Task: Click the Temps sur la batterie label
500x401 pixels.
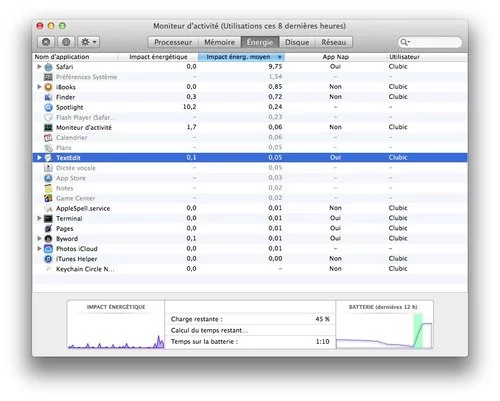Action: [x=204, y=341]
